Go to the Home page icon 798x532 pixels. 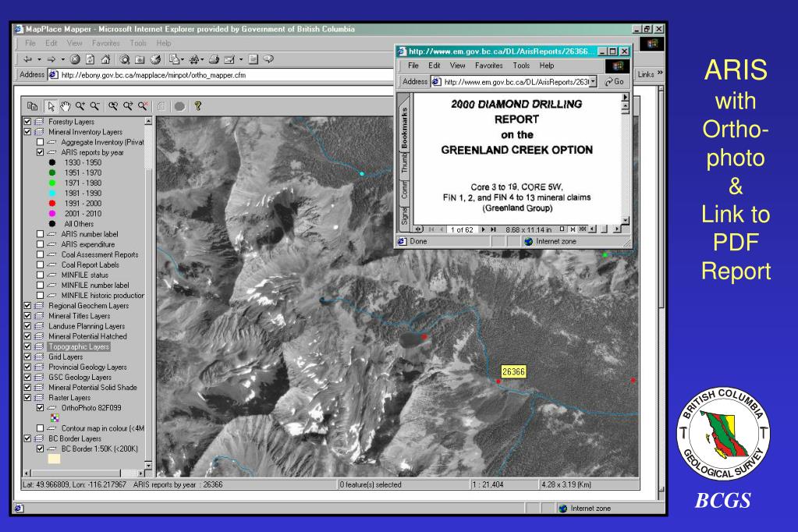105,59
